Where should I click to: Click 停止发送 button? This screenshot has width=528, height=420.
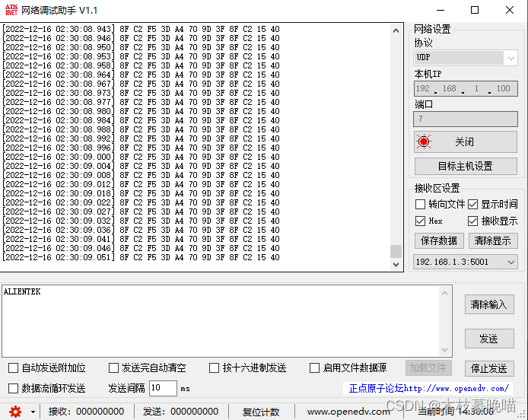point(489,368)
